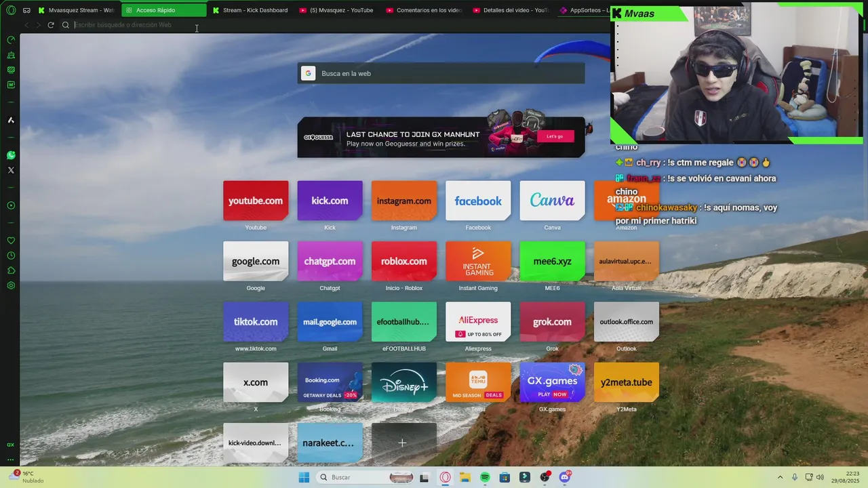Open the youtube.com speed dial tile
The image size is (868, 488).
pos(256,201)
